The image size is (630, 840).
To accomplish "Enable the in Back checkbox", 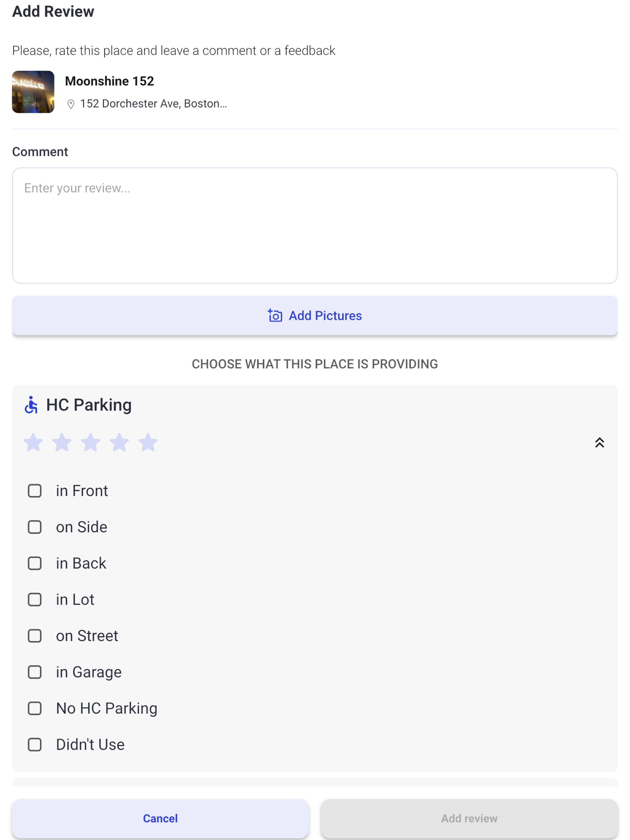I will point(34,563).
